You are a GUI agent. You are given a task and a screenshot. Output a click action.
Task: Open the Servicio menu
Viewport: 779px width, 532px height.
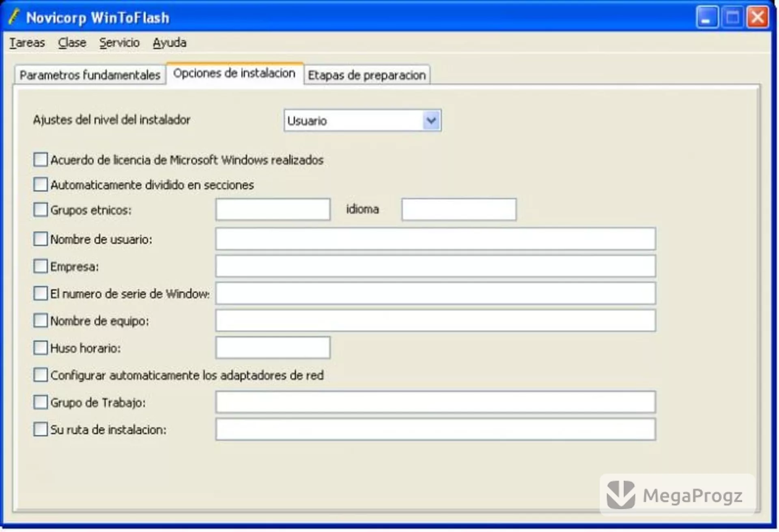[x=119, y=43]
